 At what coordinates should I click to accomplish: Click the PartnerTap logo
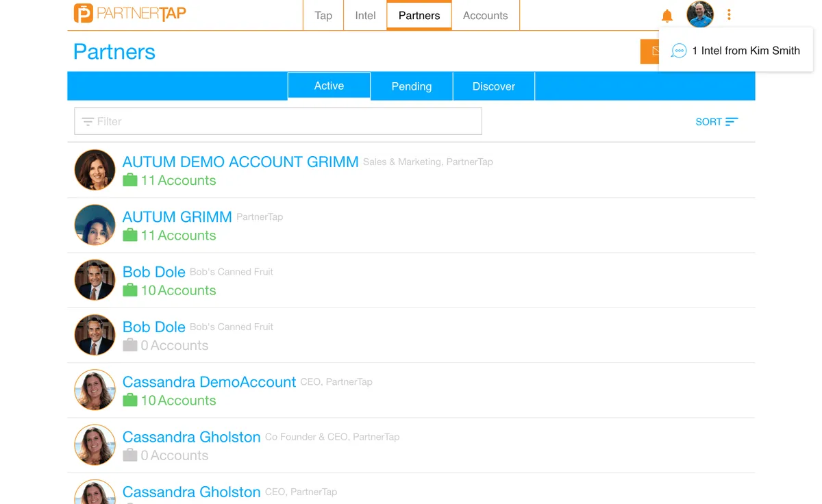click(129, 13)
